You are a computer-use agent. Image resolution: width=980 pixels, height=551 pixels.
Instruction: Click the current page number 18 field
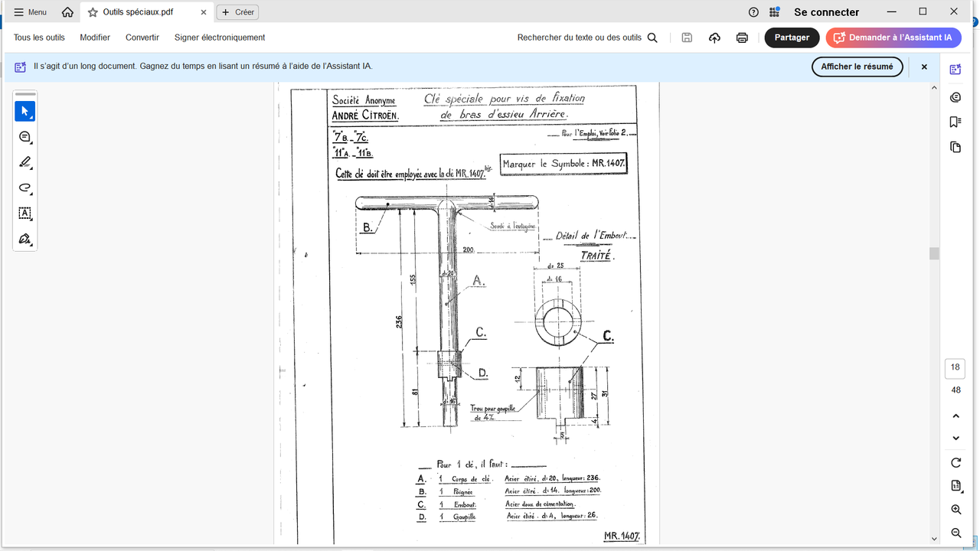coord(955,367)
